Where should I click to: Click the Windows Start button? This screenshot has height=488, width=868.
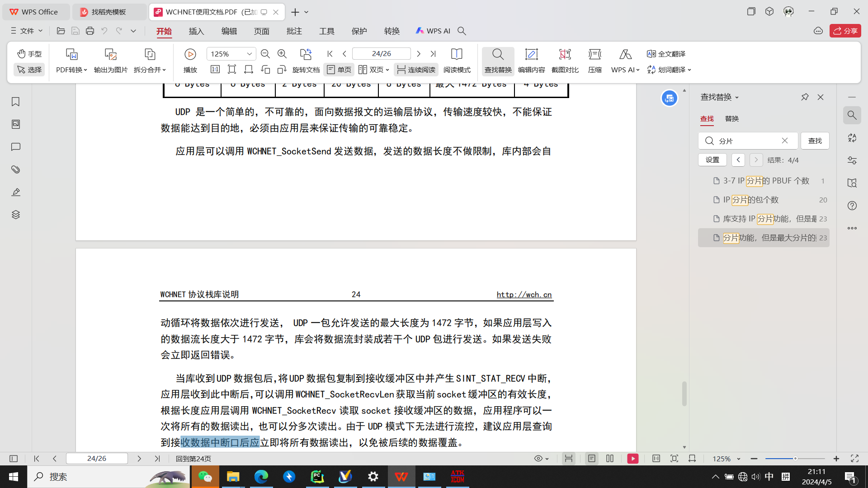pyautogui.click(x=14, y=477)
